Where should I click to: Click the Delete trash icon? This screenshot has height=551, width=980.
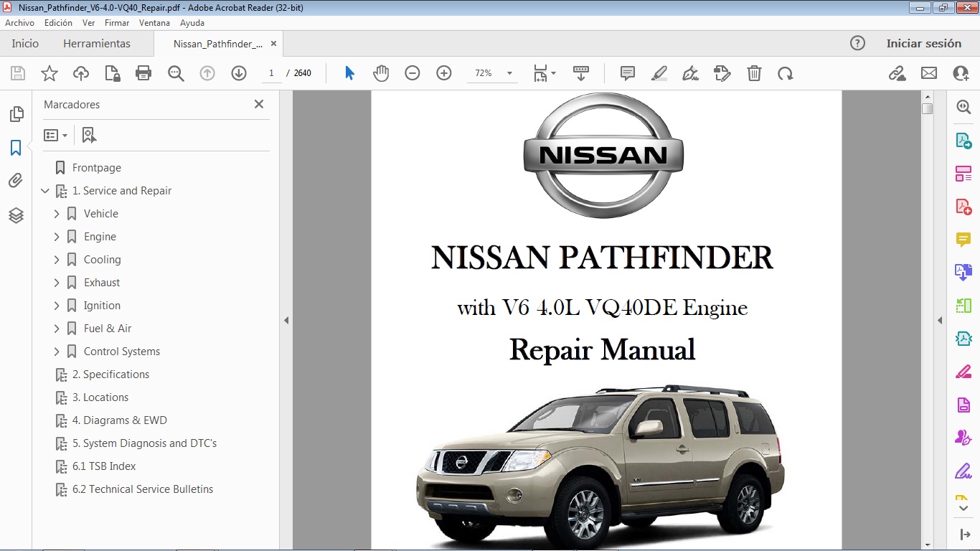point(754,73)
